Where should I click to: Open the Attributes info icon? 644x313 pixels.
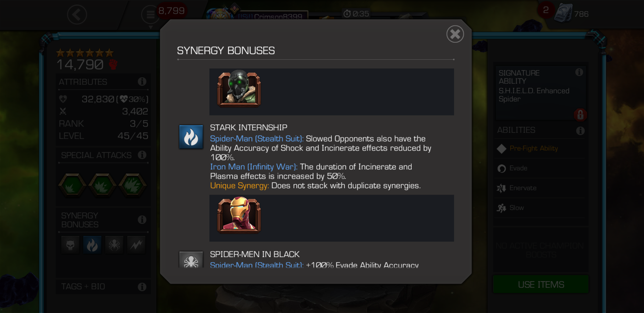[x=142, y=82]
